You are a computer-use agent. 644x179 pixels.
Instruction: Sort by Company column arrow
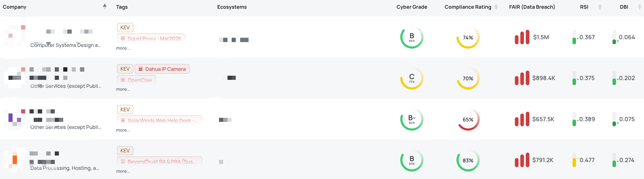point(105,7)
